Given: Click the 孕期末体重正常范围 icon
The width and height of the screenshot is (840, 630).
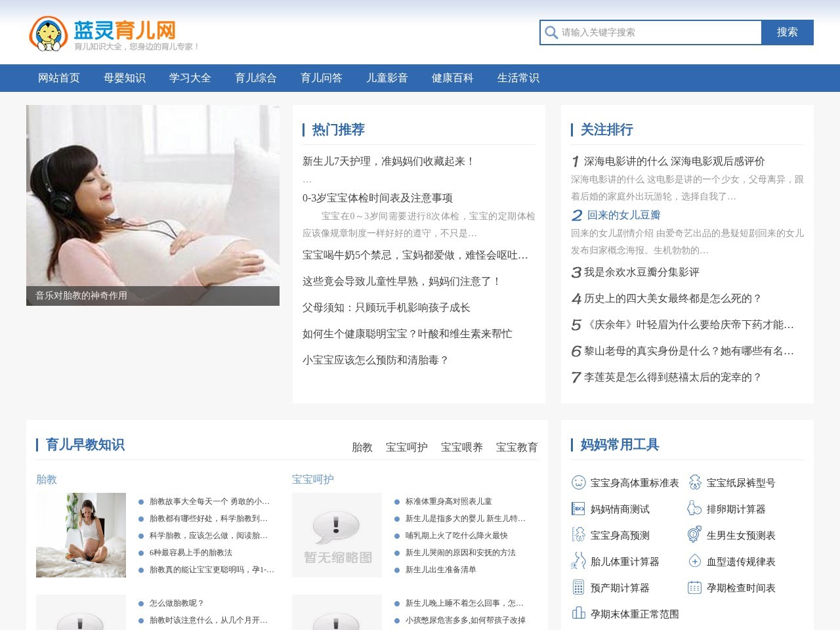Looking at the screenshot, I should 578,613.
